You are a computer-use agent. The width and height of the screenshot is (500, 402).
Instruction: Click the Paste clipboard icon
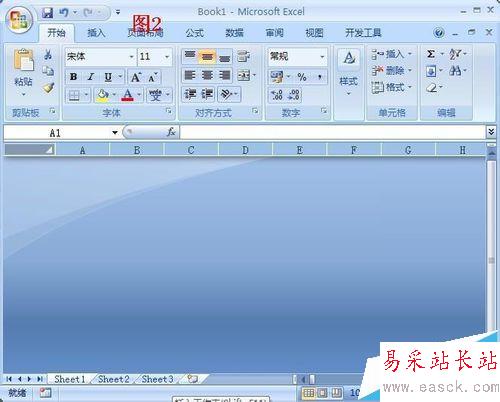[23, 60]
